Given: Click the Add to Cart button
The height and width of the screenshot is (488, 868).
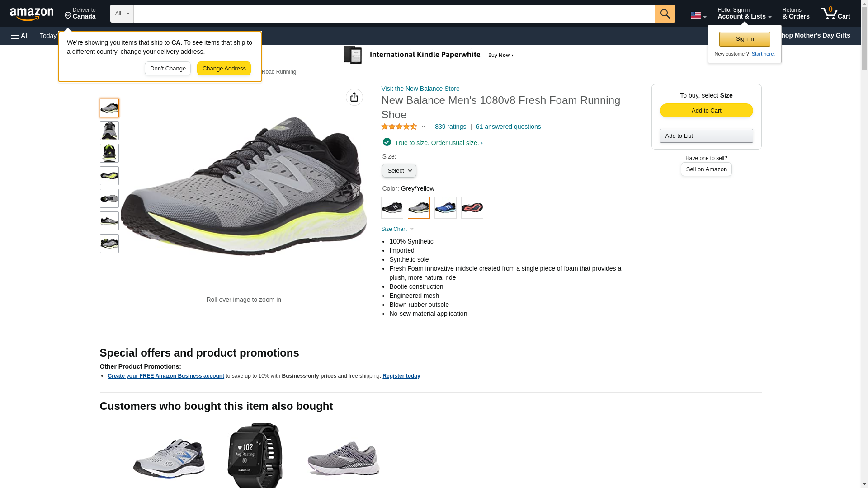Looking at the screenshot, I should [x=706, y=111].
